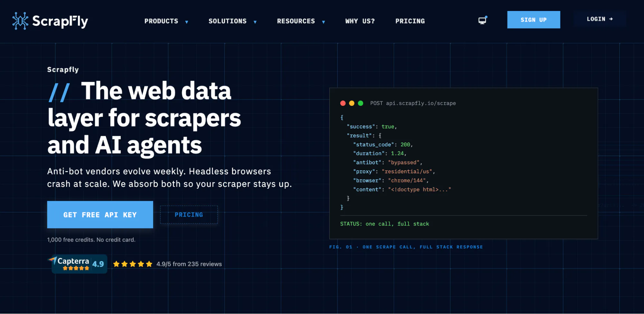Click the ScrapFly spider logo icon
Screen dimensions: 644x314
pyautogui.click(x=20, y=21)
